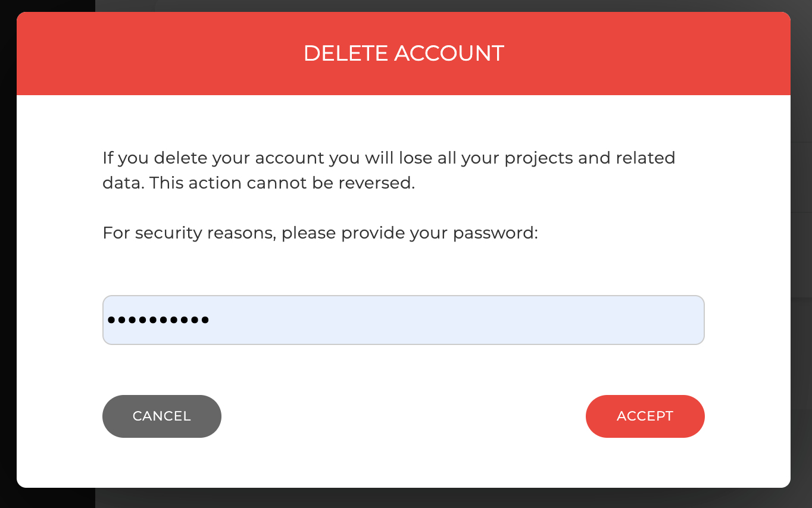Click the CANCEL button
The image size is (812, 508).
coord(162,416)
